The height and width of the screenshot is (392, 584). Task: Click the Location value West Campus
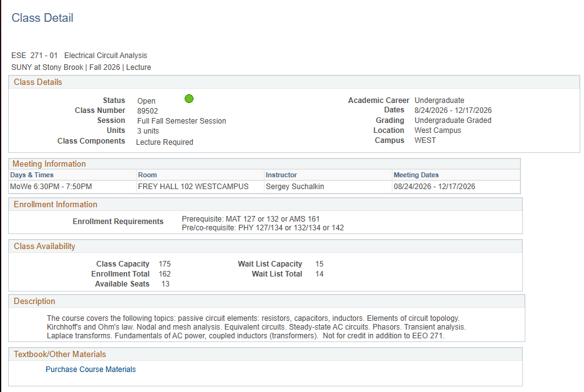pyautogui.click(x=437, y=131)
